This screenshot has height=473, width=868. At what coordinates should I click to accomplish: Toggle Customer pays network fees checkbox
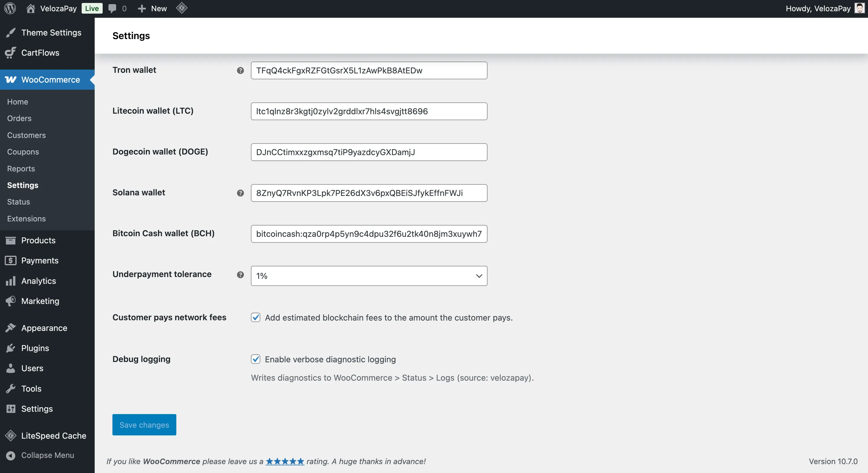[x=255, y=318]
